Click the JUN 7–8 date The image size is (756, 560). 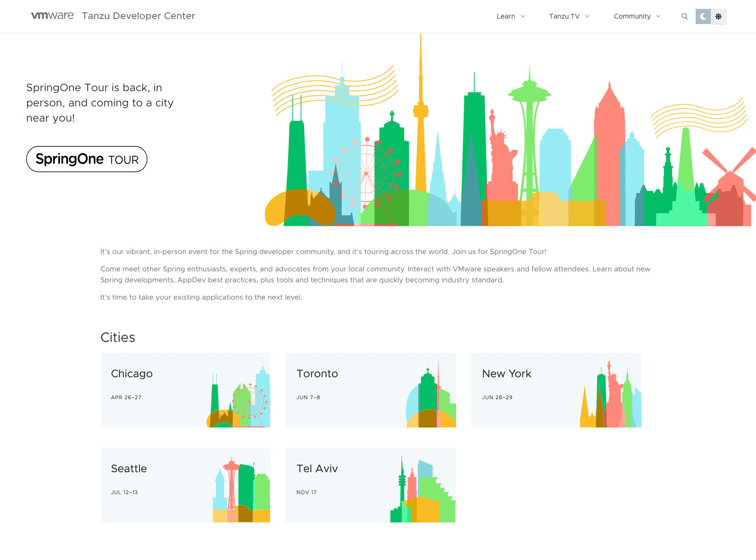click(x=308, y=398)
